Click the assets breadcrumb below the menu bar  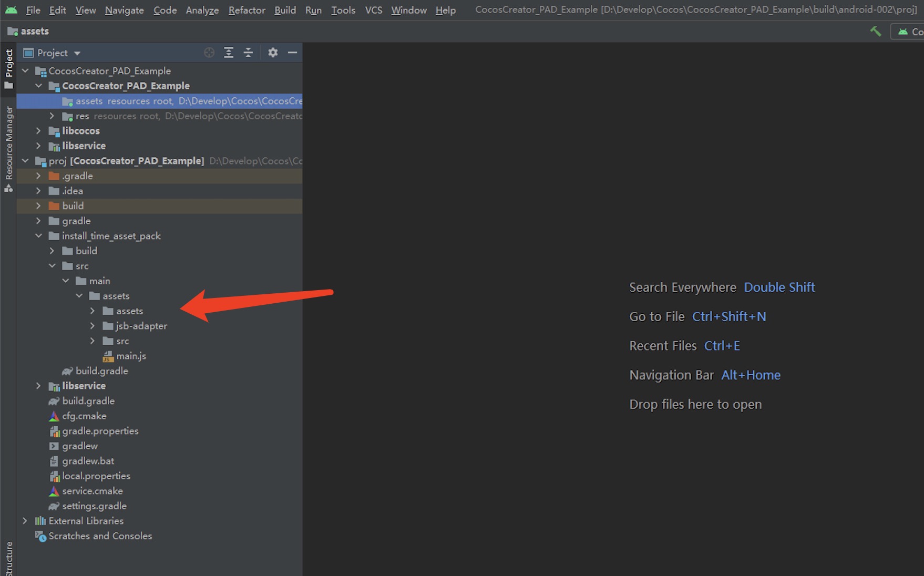click(x=34, y=31)
